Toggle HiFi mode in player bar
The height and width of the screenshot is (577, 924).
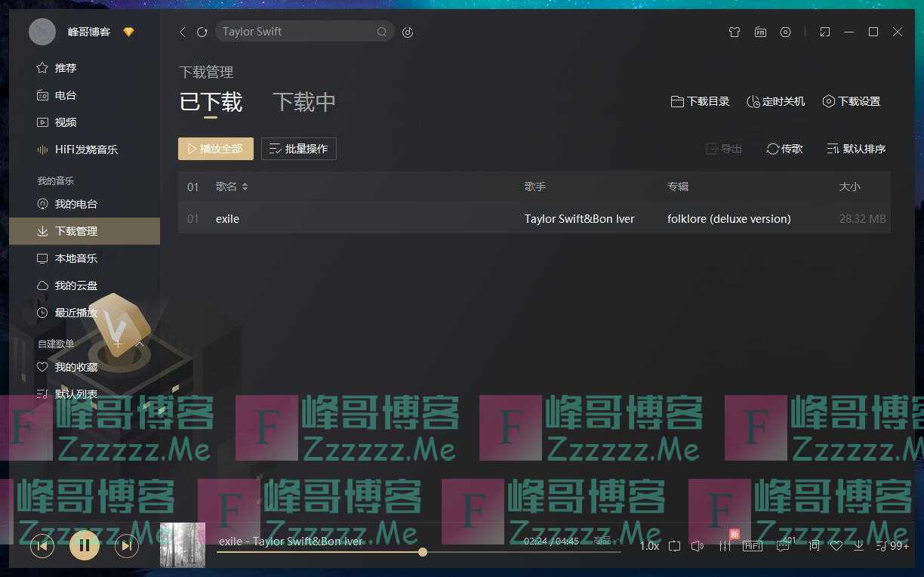click(x=753, y=545)
